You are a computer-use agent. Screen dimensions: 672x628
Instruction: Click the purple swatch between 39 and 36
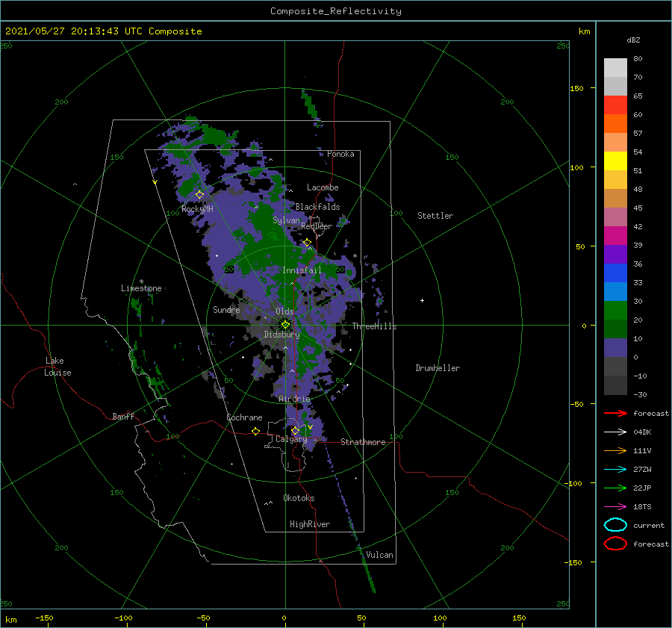coord(615,254)
